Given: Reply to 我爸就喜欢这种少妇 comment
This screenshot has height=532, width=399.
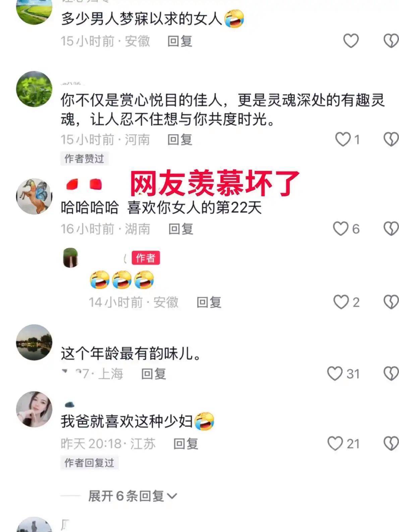Looking at the screenshot, I should pyautogui.click(x=186, y=444).
